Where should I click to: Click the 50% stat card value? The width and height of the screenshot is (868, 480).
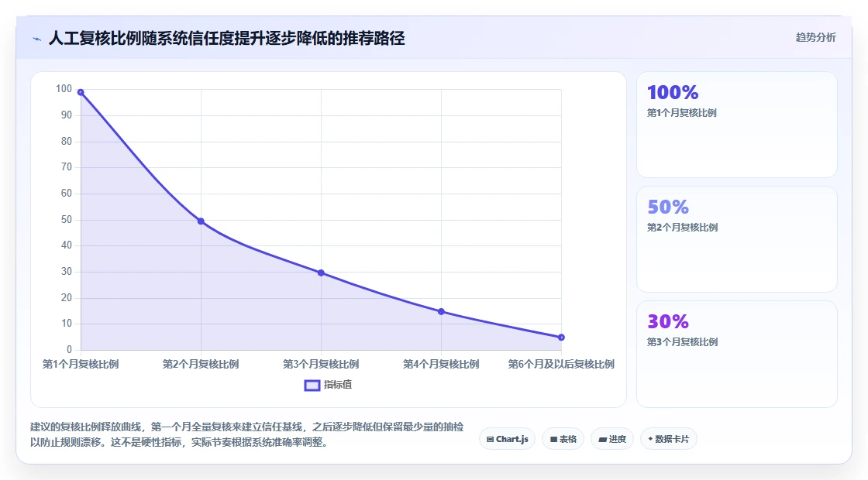pos(668,207)
